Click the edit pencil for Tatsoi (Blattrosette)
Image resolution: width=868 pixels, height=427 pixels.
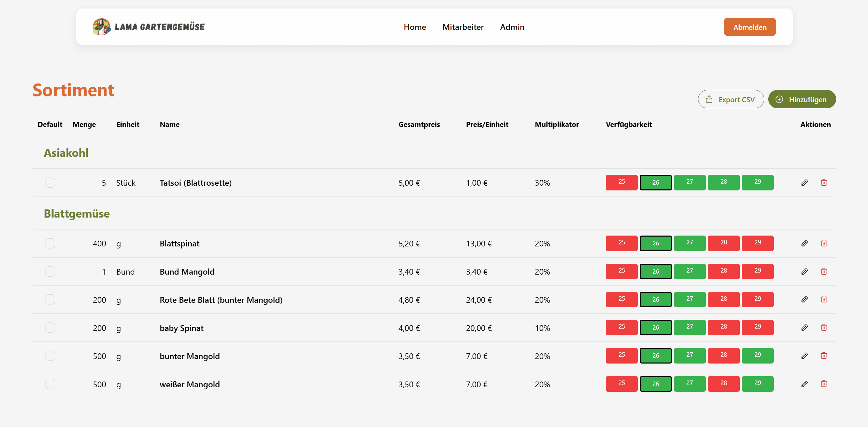[804, 183]
